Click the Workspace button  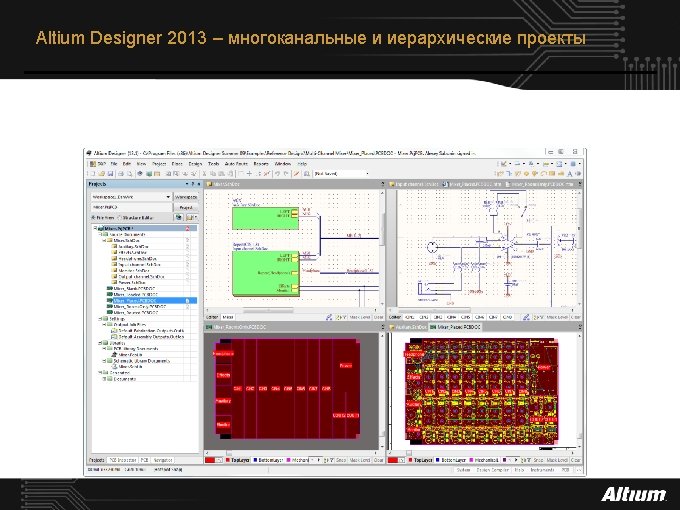click(186, 197)
